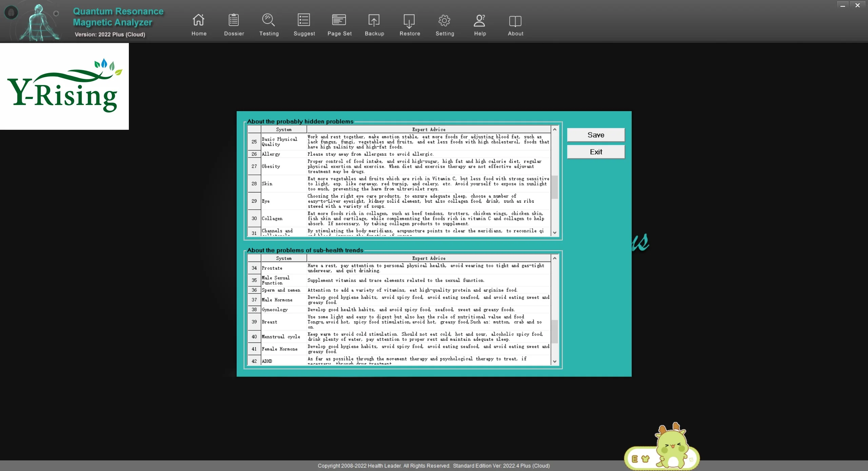Open Page Set icon

(339, 21)
